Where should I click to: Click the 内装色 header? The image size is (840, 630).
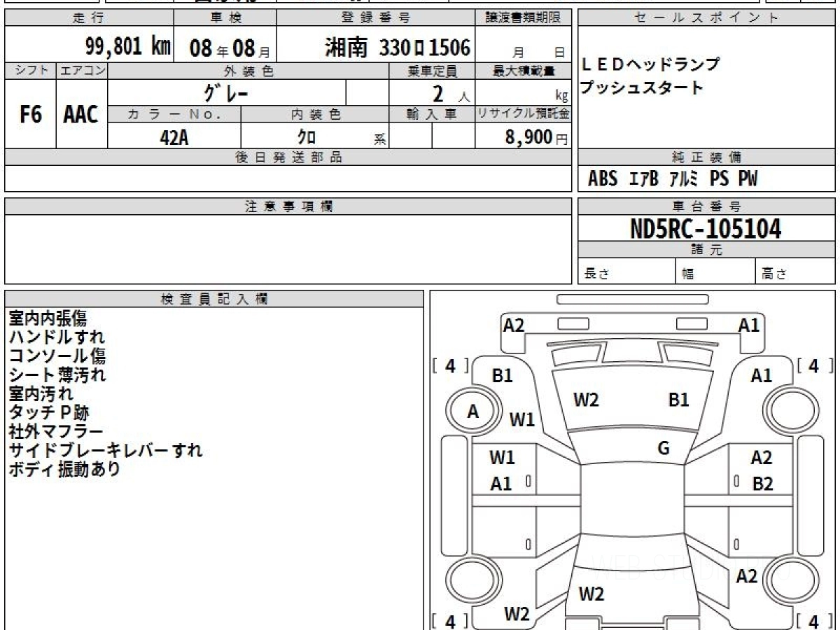click(315, 115)
